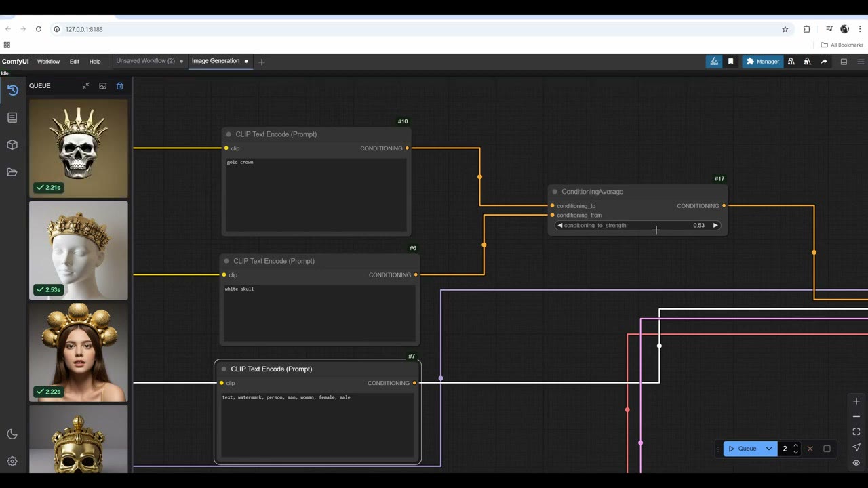Click the 'white skull' prompt text field

click(x=319, y=313)
